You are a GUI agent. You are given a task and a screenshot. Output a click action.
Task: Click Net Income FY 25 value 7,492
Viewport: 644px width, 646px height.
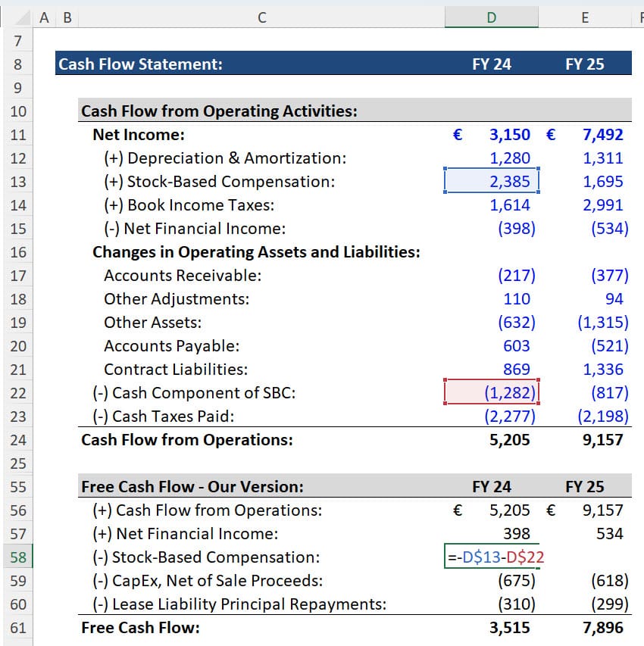click(603, 135)
